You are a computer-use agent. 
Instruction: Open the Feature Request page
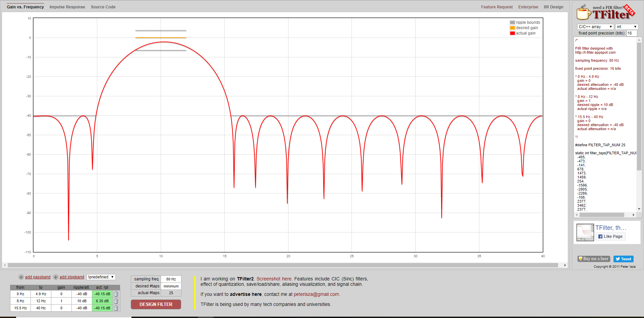pos(497,7)
